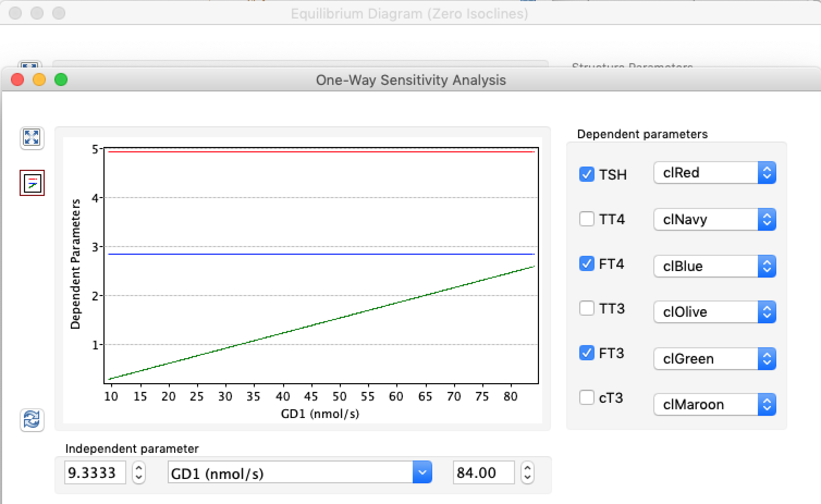This screenshot has width=821, height=504.
Task: Expand the clBlue color dropdown
Action: (x=714, y=266)
